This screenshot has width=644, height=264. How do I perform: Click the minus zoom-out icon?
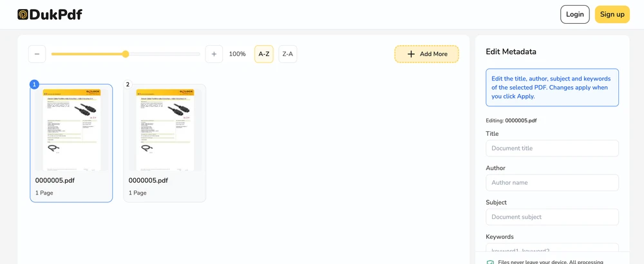pyautogui.click(x=37, y=54)
